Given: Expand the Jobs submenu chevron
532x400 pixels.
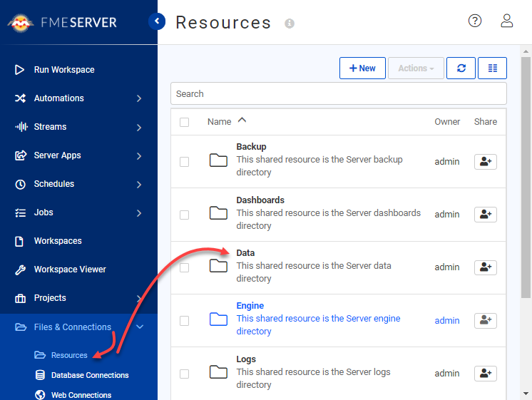Looking at the screenshot, I should [x=139, y=213].
